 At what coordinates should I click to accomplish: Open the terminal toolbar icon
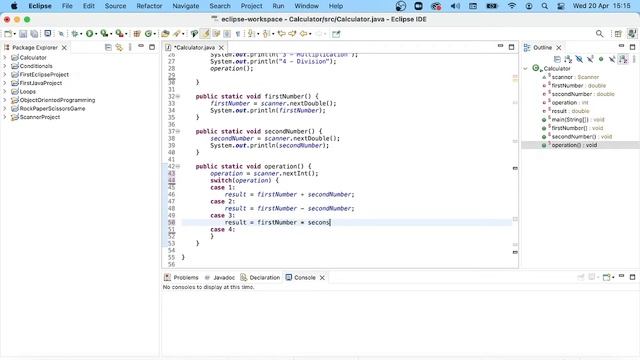click(48, 33)
